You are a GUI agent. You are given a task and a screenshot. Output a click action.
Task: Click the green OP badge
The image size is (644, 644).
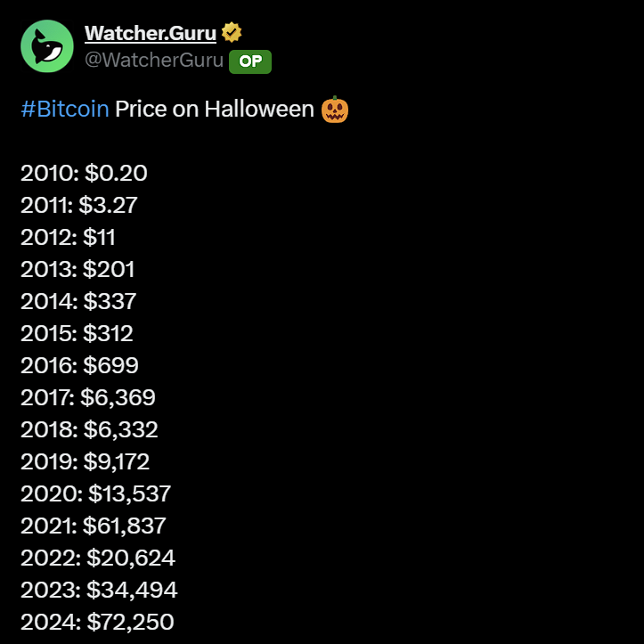click(x=250, y=61)
